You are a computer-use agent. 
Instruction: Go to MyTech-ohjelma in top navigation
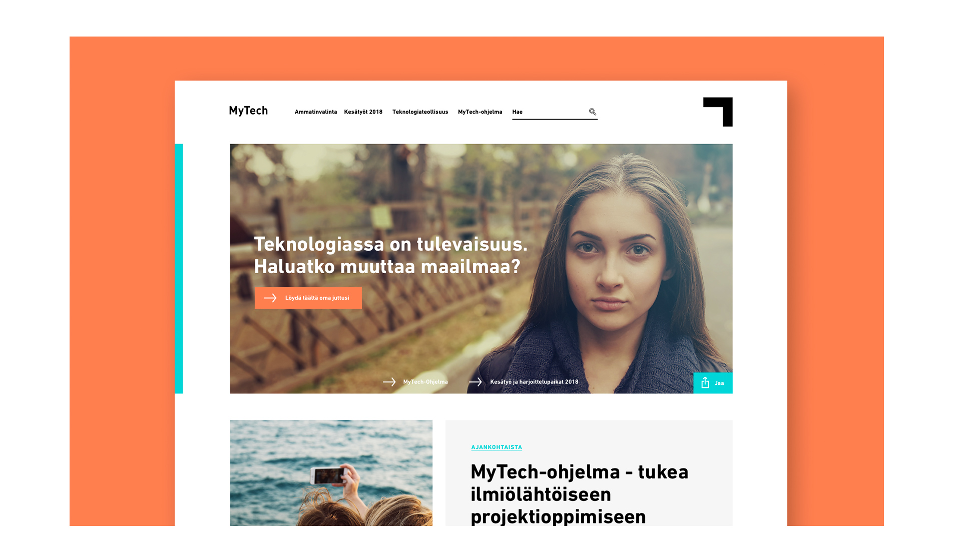pyautogui.click(x=480, y=112)
